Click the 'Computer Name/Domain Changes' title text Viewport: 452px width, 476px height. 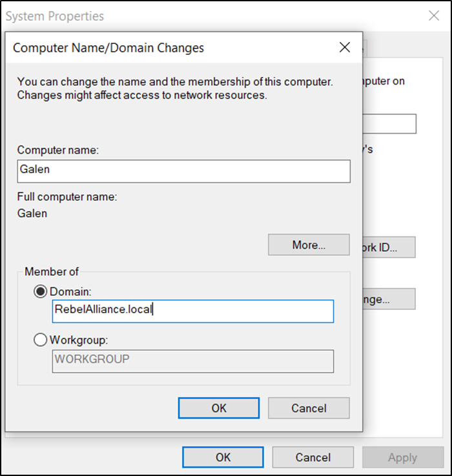(x=108, y=48)
